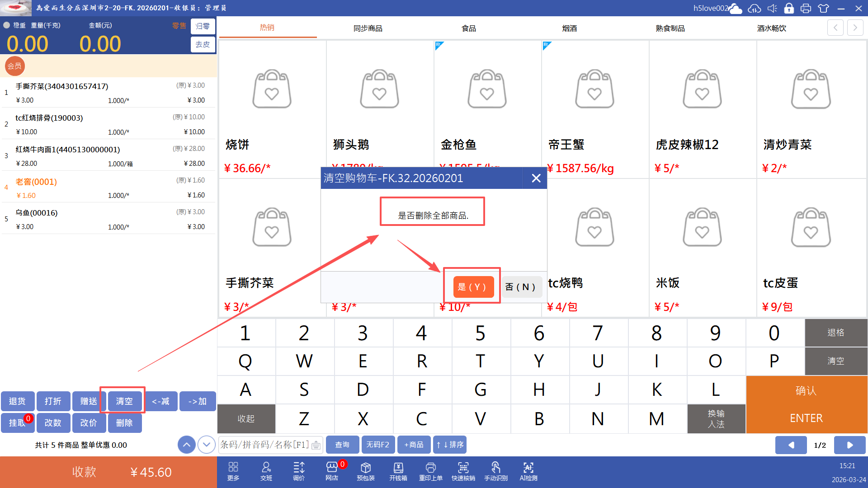Switch to the 烟酒 category tab

tap(569, 28)
